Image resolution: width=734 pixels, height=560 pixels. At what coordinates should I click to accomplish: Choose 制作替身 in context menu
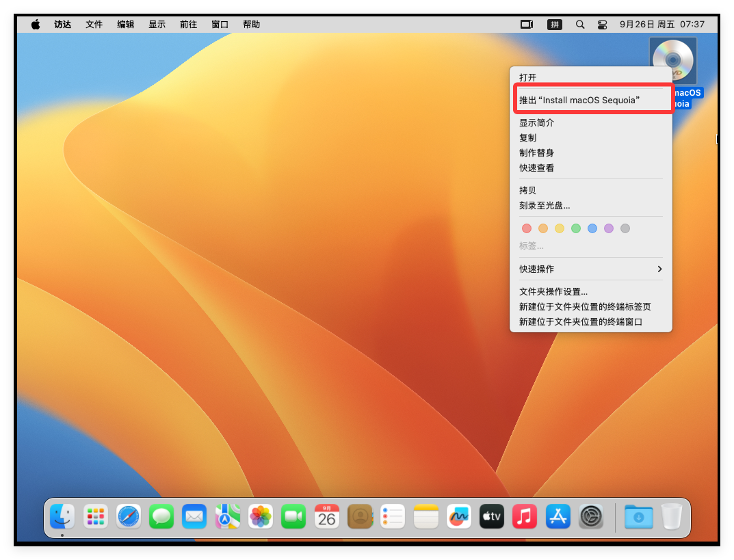click(591, 152)
